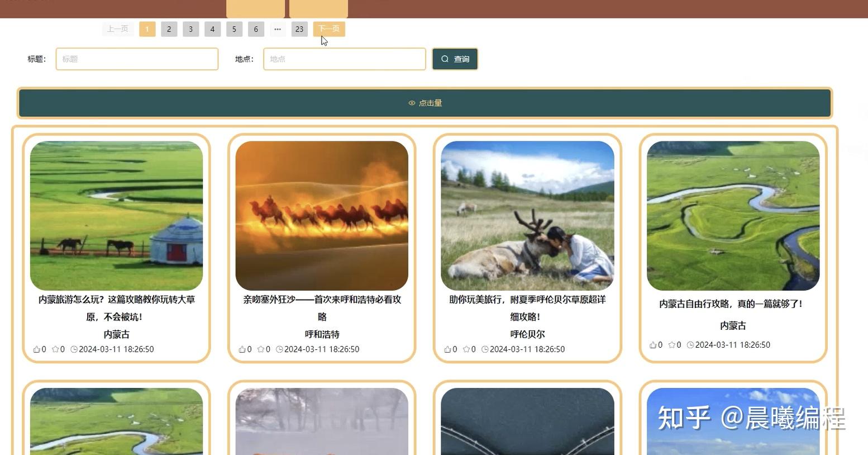Open the next page with 下一页
Image resolution: width=868 pixels, height=455 pixels.
328,29
